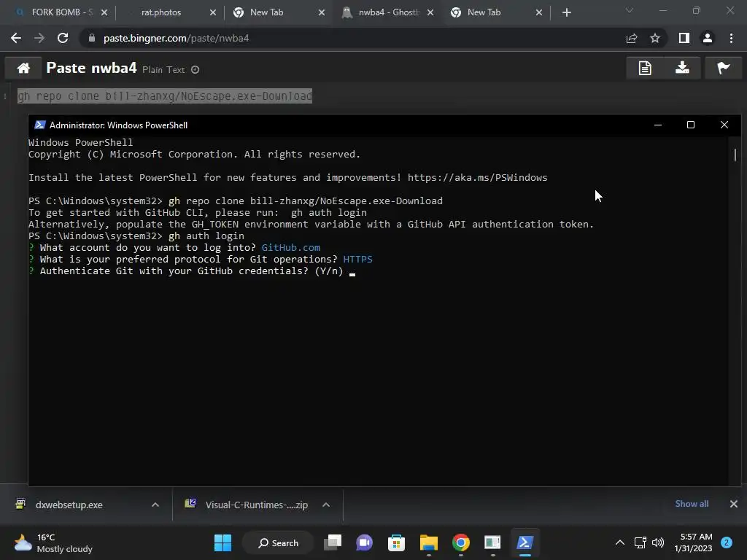Select the nwba4 Ghostbin tab
This screenshot has width=747, height=560.
pos(388,12)
